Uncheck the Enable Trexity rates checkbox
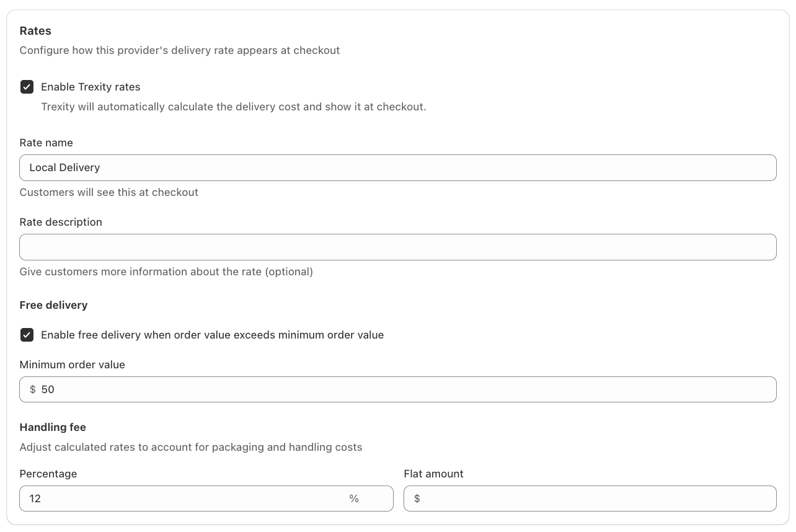The image size is (796, 532). coord(27,87)
